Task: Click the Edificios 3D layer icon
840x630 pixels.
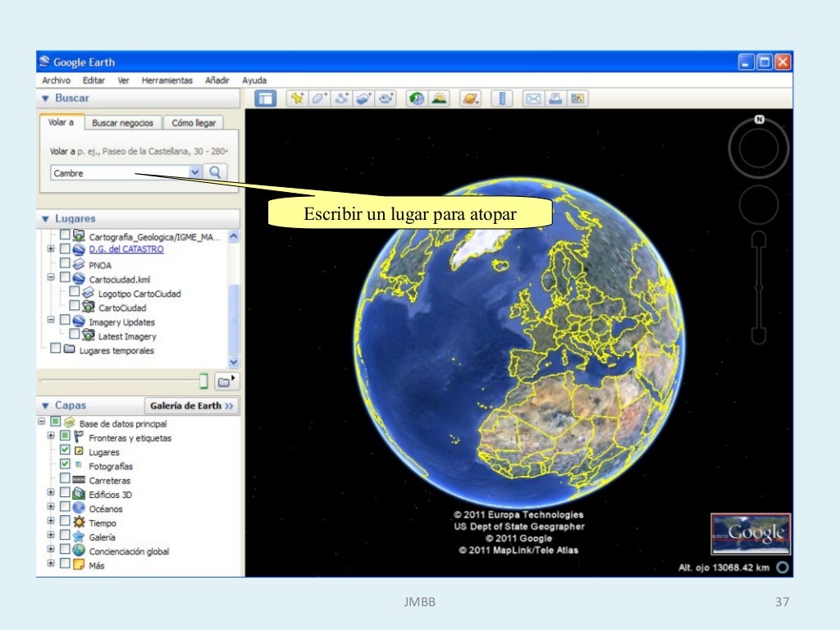Action: click(x=79, y=494)
